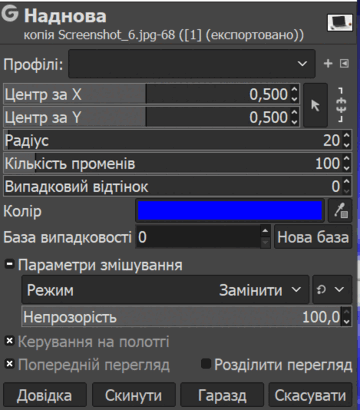Toggle the Попередній перегляд checkbox
Screen dimensions: 360x410
pos(10,364)
